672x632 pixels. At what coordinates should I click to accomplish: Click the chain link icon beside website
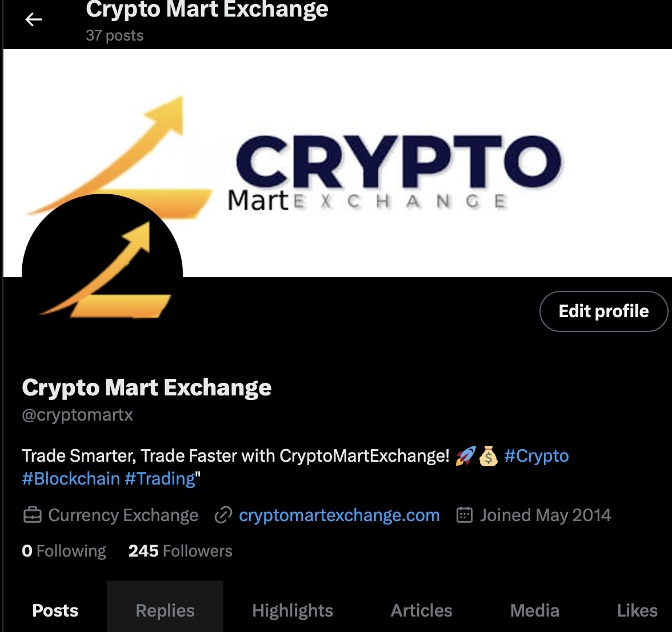click(223, 515)
